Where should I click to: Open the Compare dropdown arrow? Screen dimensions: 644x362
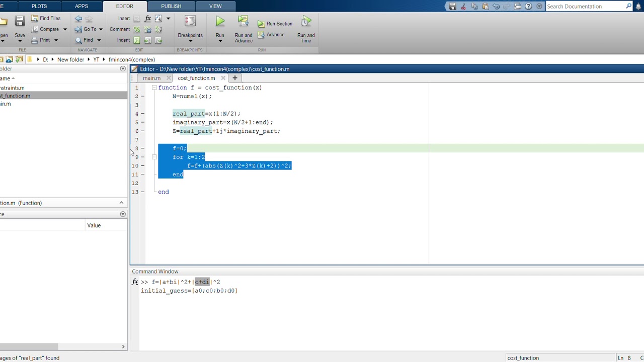65,29
